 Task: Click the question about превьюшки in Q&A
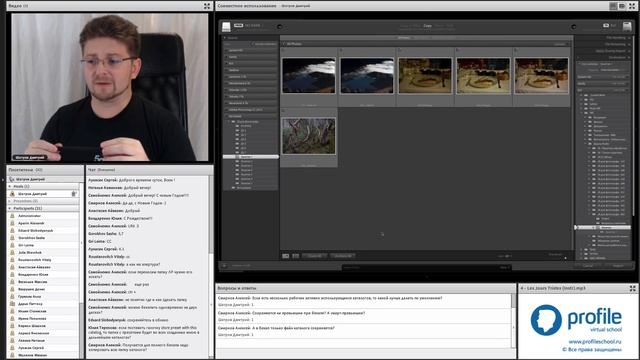click(291, 313)
